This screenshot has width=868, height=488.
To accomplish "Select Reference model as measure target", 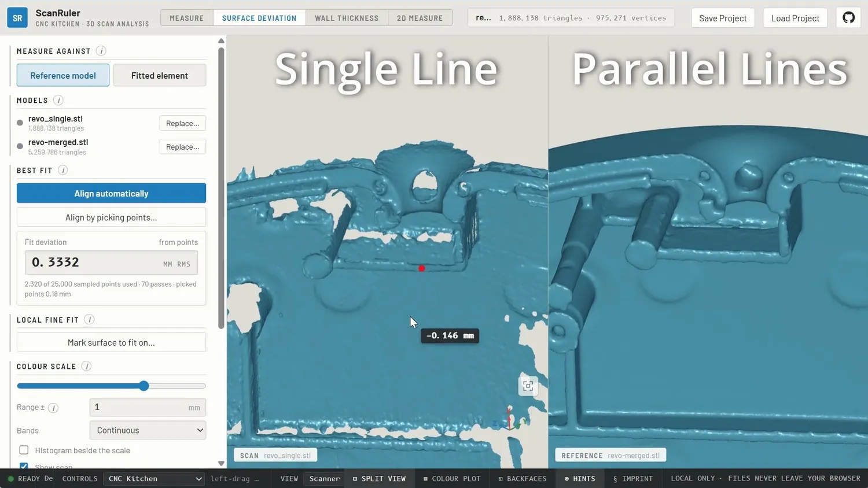I will coord(63,75).
